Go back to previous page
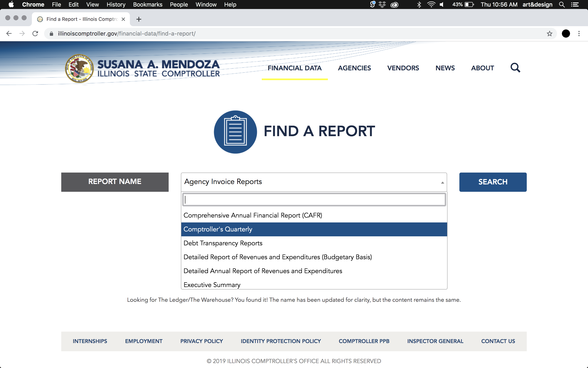The width and height of the screenshot is (588, 368). tap(9, 34)
